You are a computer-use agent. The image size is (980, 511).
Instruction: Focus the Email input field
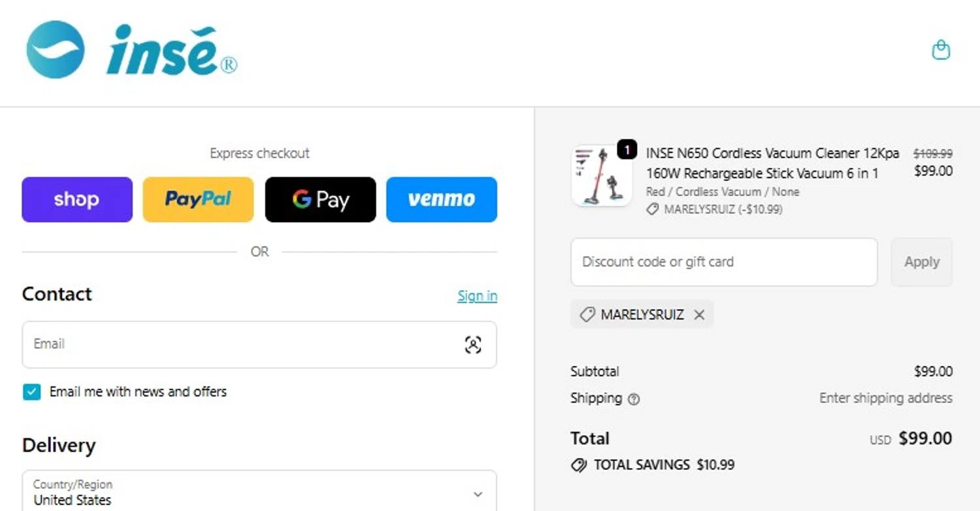(x=259, y=344)
